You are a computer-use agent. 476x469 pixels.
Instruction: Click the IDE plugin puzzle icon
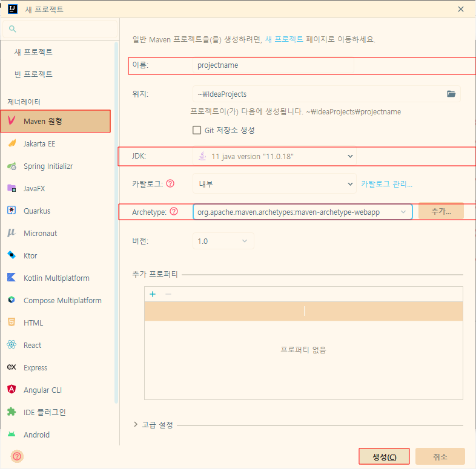point(12,412)
